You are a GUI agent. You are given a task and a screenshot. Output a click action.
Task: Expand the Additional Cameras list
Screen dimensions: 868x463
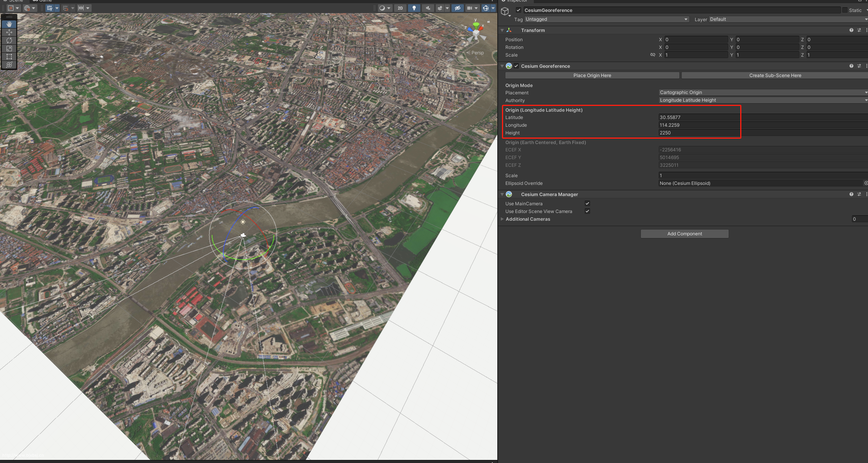point(502,219)
